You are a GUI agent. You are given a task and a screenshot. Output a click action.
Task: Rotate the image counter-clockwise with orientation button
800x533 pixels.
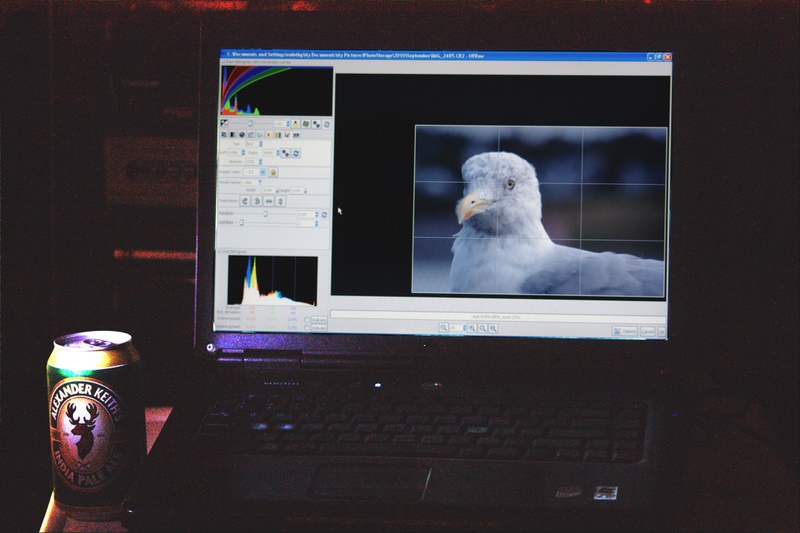tap(244, 200)
